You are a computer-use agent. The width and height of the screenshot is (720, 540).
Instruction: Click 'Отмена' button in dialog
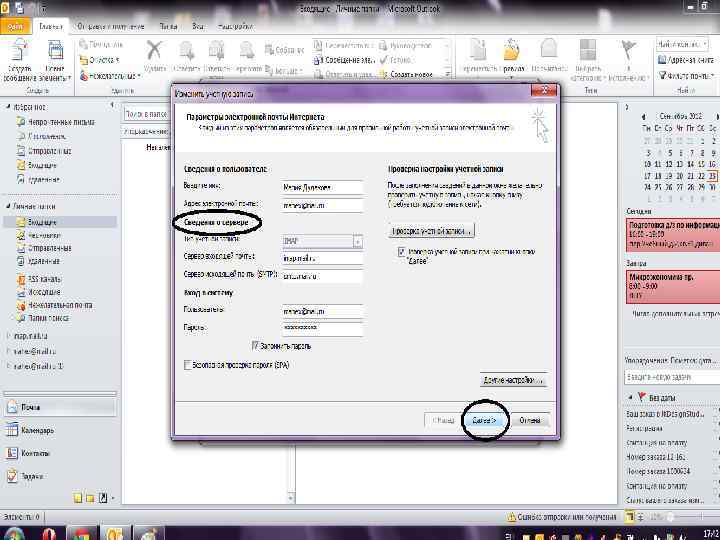coord(529,420)
